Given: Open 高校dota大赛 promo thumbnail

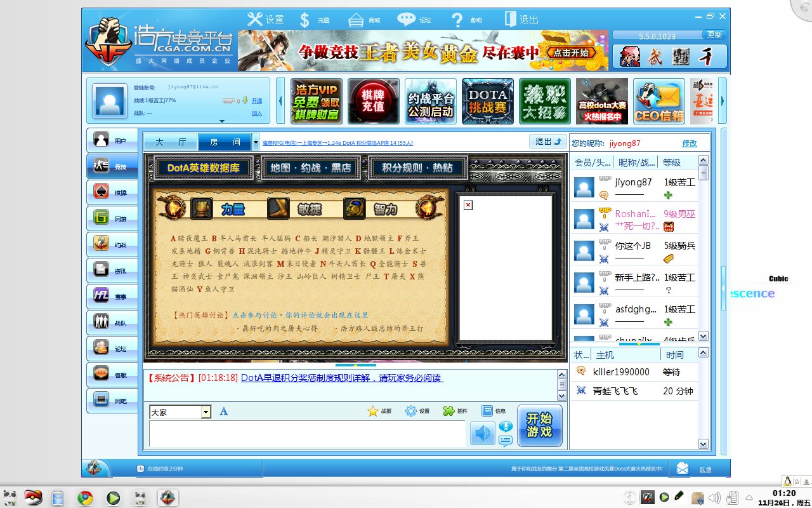Looking at the screenshot, I should 602,101.
